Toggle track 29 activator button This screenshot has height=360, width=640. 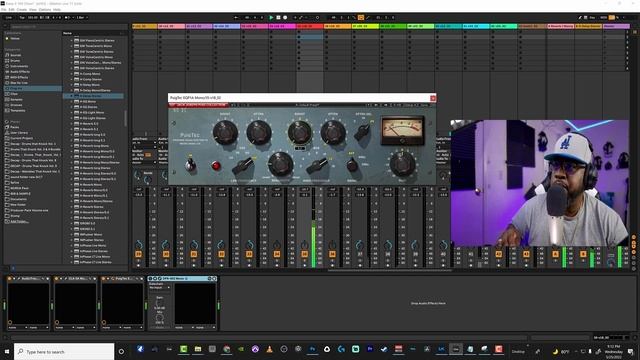click(138, 254)
